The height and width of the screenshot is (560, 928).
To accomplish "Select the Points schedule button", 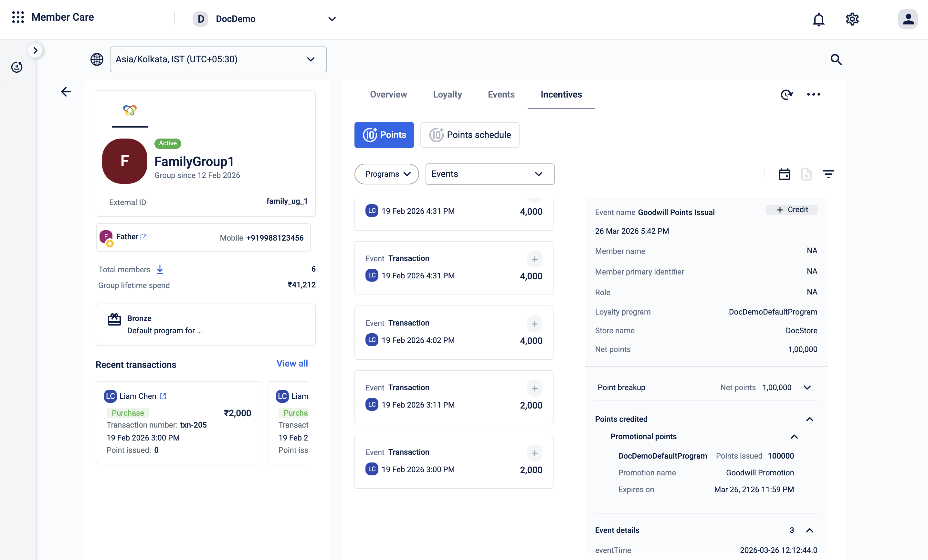I will [469, 135].
